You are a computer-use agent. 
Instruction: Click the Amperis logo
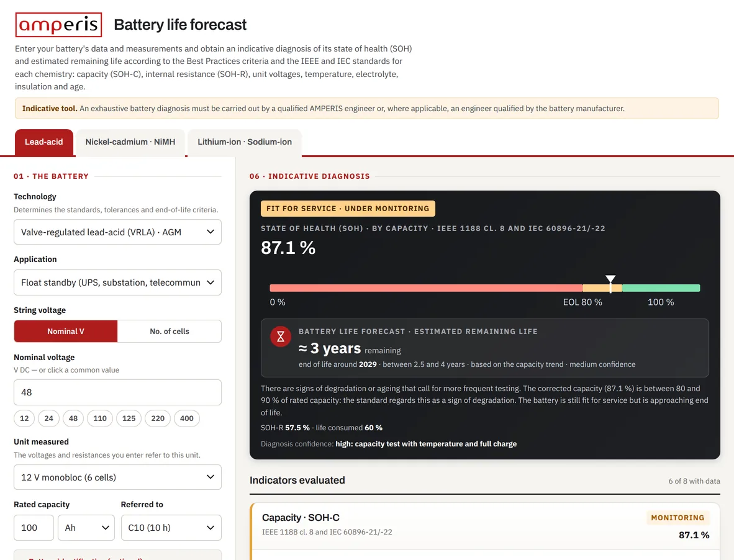pyautogui.click(x=58, y=25)
